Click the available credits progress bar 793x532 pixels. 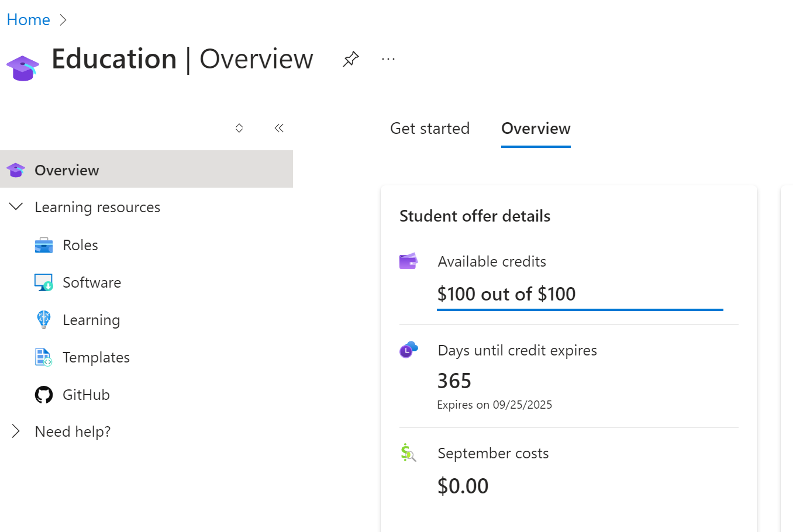580,309
